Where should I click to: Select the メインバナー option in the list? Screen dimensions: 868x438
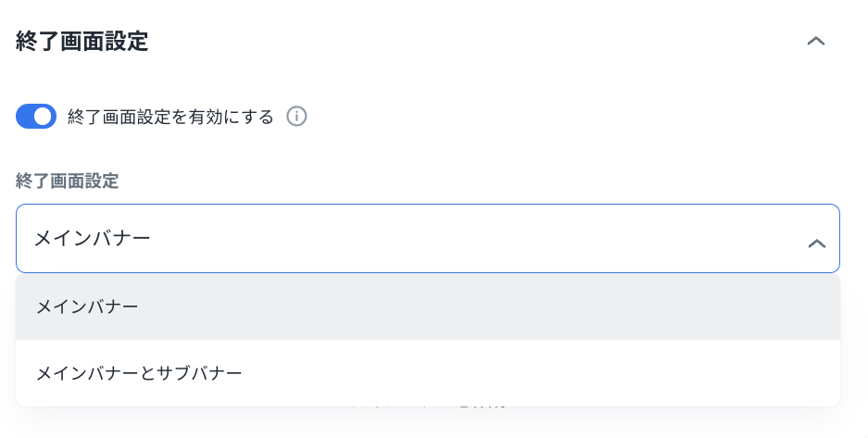click(87, 307)
